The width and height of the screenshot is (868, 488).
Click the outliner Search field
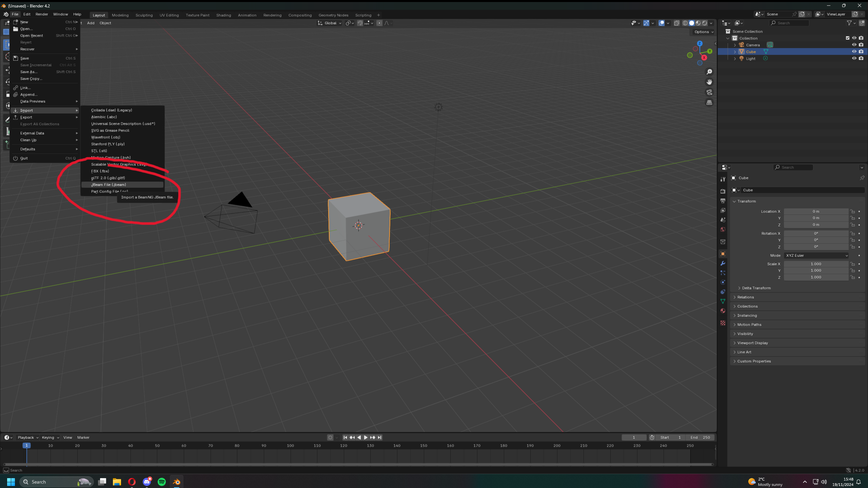point(789,23)
